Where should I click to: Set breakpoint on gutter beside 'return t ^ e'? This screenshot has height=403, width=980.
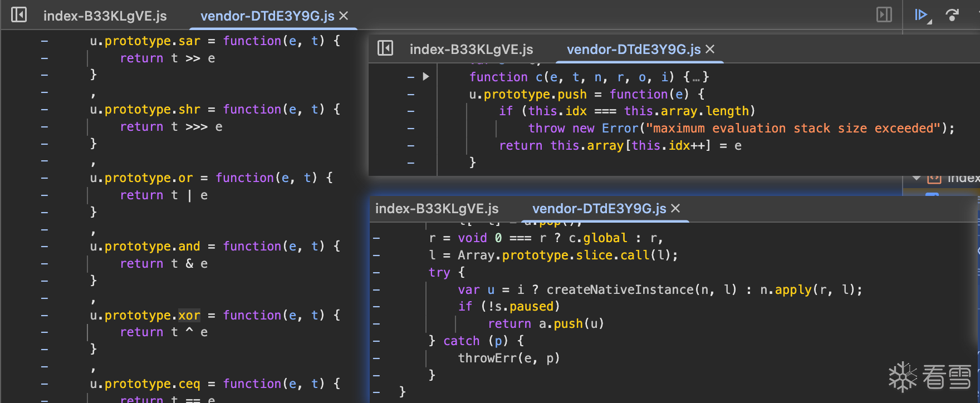pos(45,332)
